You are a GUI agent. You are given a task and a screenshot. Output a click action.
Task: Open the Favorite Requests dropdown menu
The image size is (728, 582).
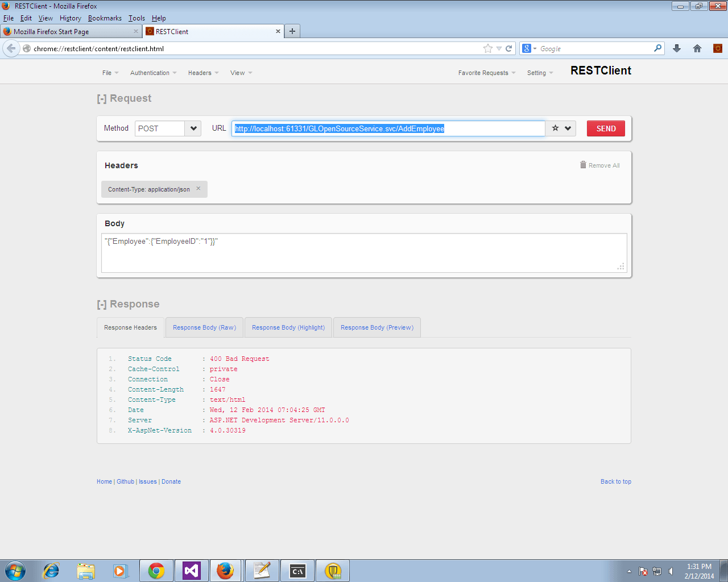487,73
